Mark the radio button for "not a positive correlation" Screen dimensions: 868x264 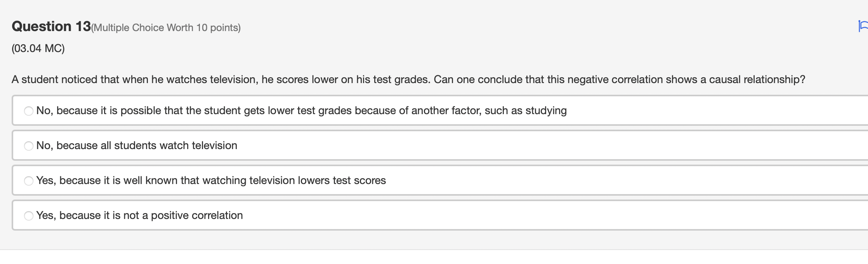(29, 216)
